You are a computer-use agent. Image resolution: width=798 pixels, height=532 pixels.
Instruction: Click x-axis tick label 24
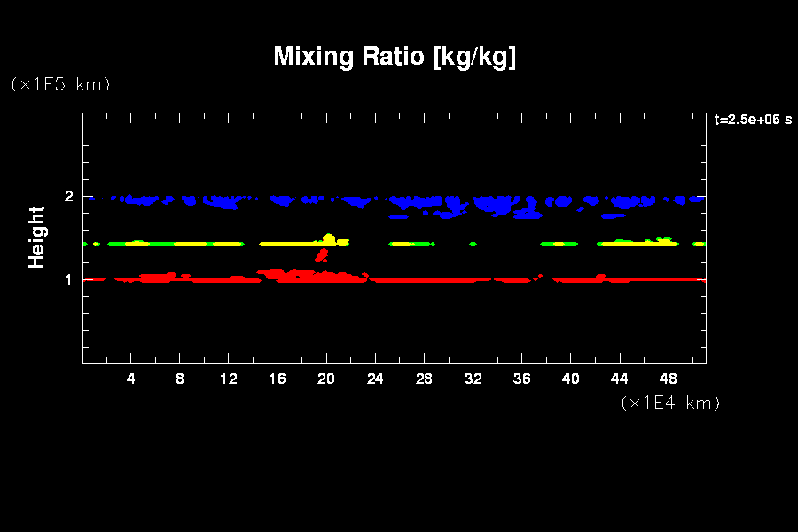coord(375,379)
